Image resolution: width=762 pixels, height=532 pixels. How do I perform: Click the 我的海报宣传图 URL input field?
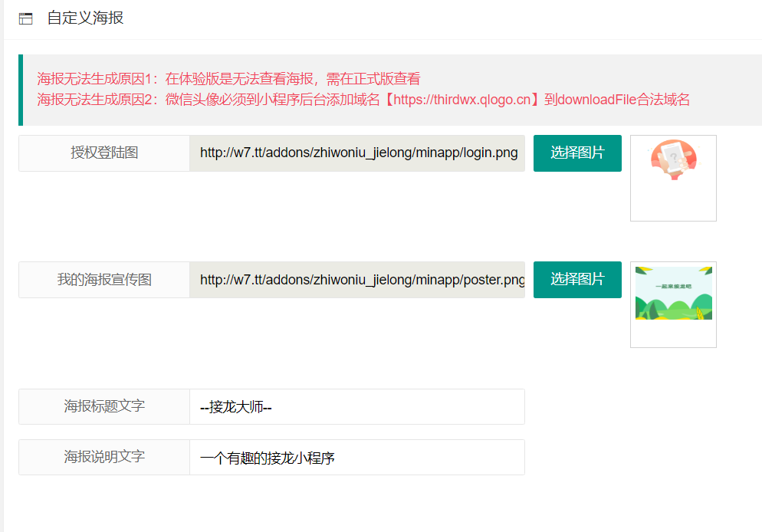point(357,280)
